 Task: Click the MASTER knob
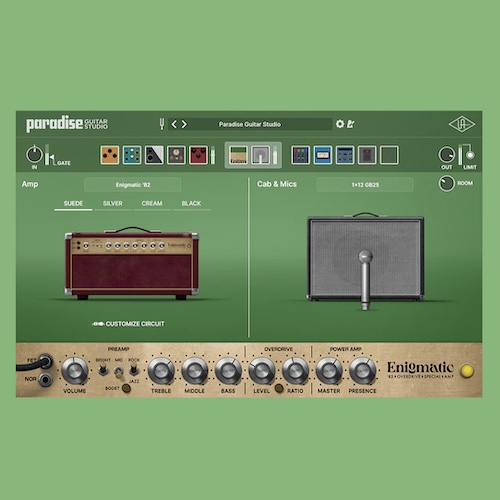point(329,370)
